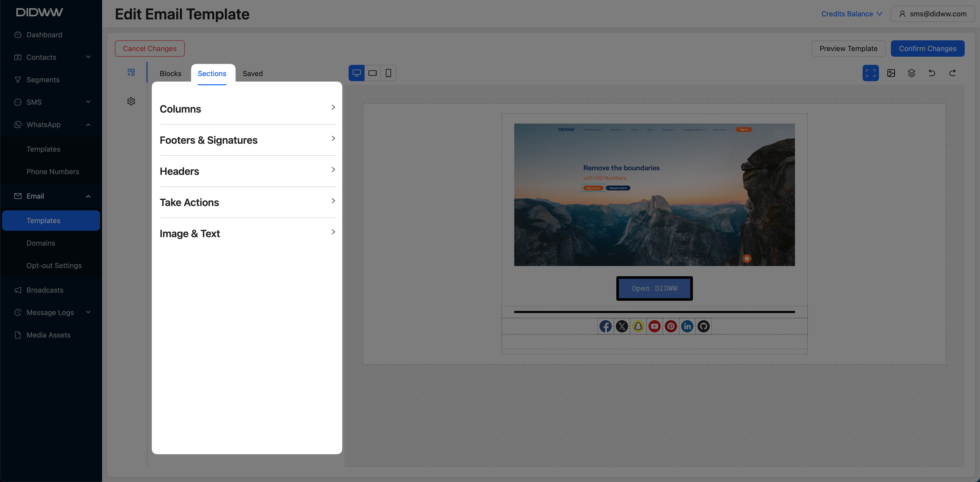Image resolution: width=980 pixels, height=482 pixels.
Task: Expand Footers & Signatures section
Action: pyautogui.click(x=248, y=140)
